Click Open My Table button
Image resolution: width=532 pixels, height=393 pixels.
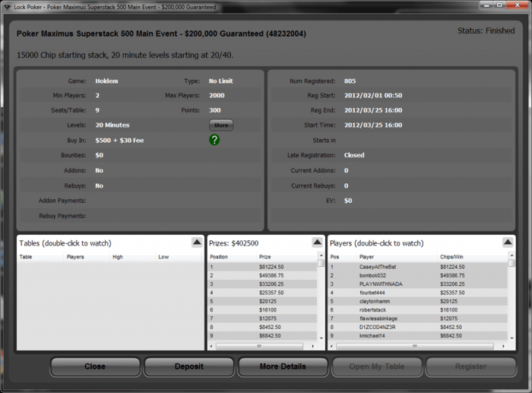[377, 366]
